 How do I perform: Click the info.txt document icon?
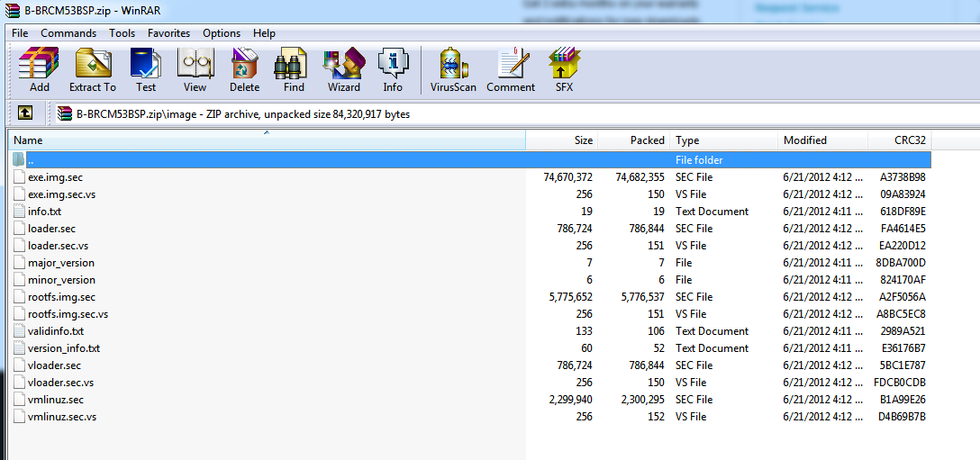coord(19,212)
